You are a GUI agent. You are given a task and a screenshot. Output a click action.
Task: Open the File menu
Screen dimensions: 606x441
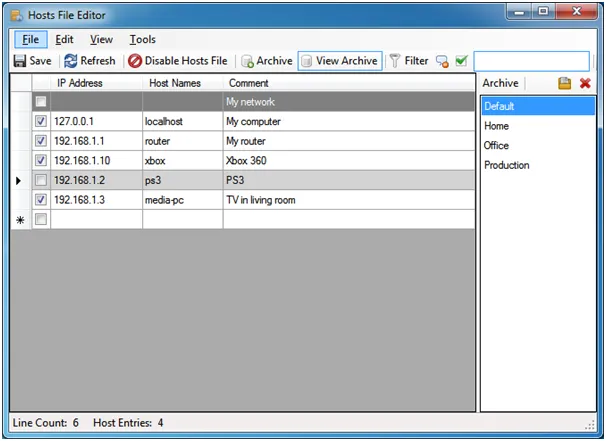coord(30,39)
